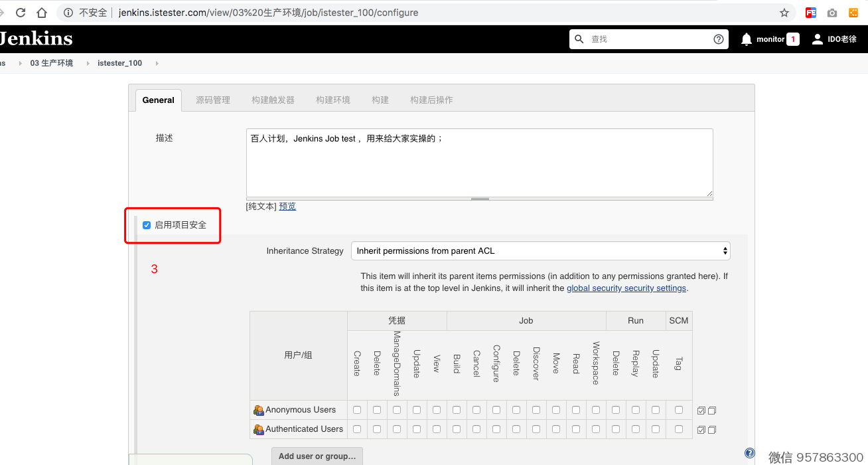Click the IDO老徐 user profile icon
Screen dimensions: 868x465
(818, 39)
